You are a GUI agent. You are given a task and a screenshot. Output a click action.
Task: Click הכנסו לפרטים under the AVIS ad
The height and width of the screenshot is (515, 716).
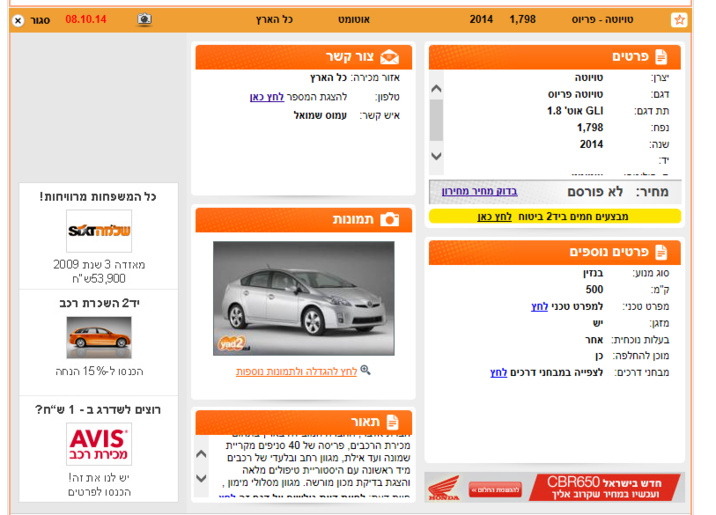(x=99, y=492)
